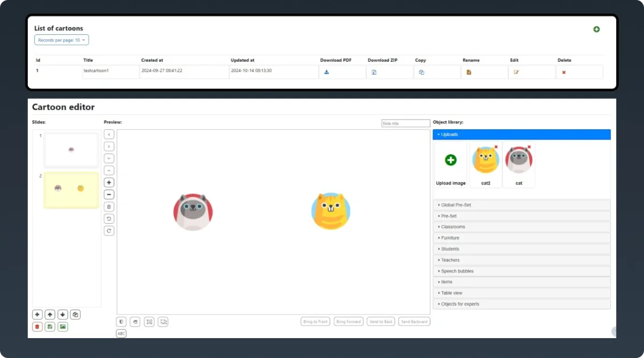The height and width of the screenshot is (358, 644).
Task: Delete the slide using the red trash button
Action: [x=37, y=326]
